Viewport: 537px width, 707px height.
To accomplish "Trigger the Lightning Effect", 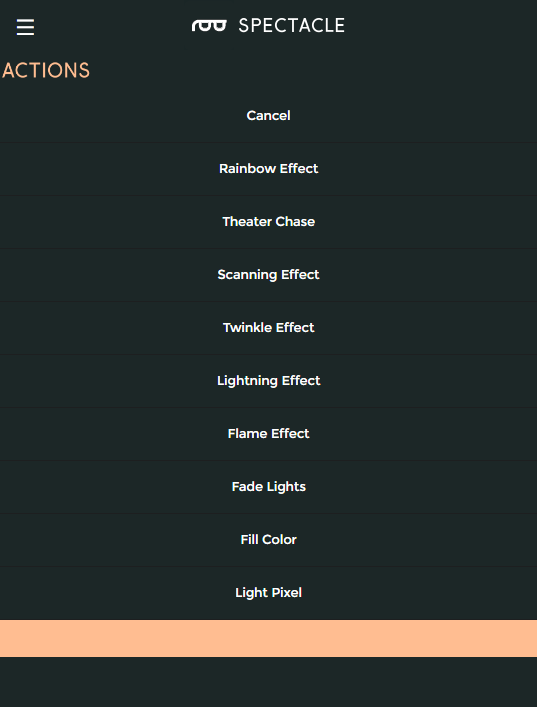I will tap(268, 381).
